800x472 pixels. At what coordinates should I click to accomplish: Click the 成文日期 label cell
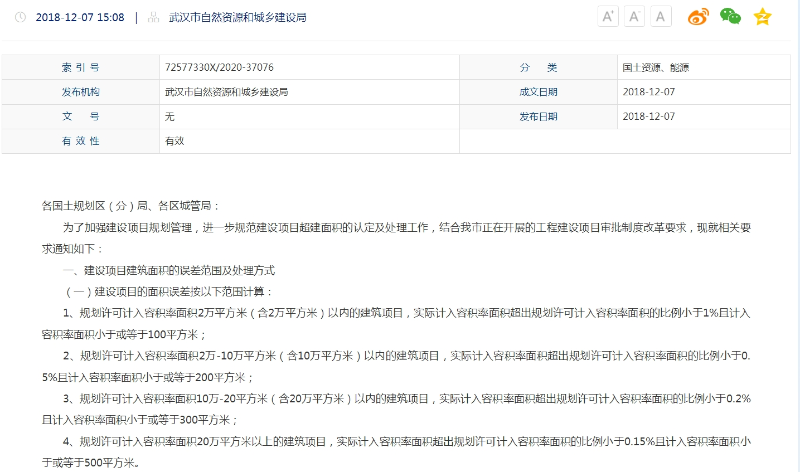point(538,92)
